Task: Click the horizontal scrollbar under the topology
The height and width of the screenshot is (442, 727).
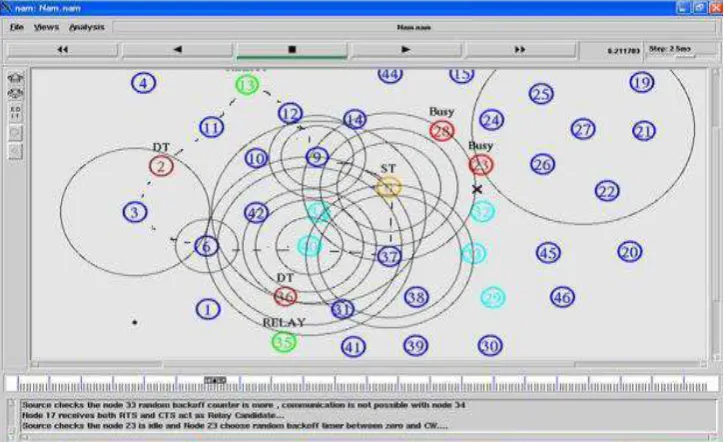Action: click(369, 365)
